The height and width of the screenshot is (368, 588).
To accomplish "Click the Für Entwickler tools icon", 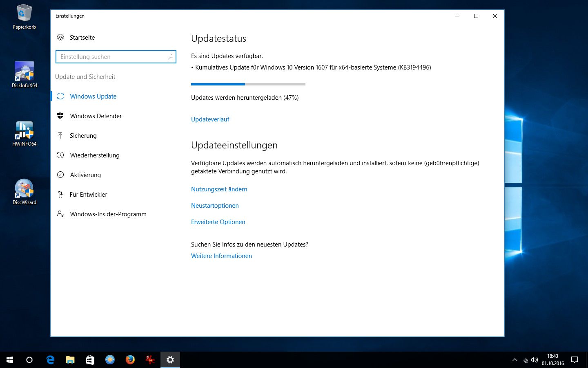I will [60, 194].
